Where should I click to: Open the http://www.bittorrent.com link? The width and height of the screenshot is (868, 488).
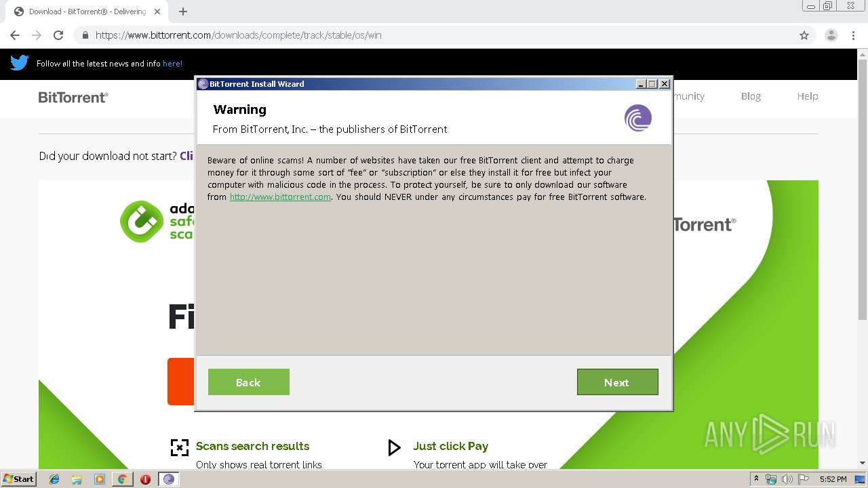280,197
